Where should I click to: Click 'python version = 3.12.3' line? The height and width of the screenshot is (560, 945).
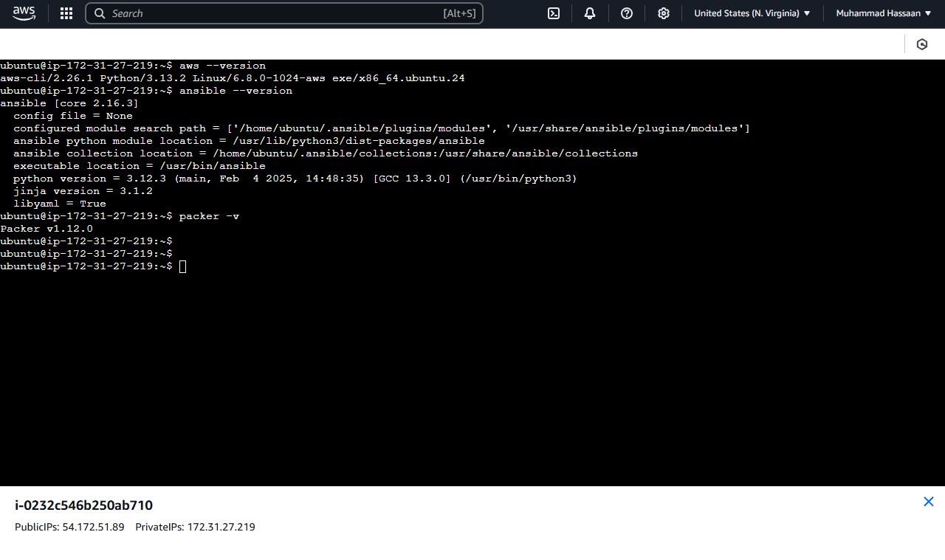[295, 179]
